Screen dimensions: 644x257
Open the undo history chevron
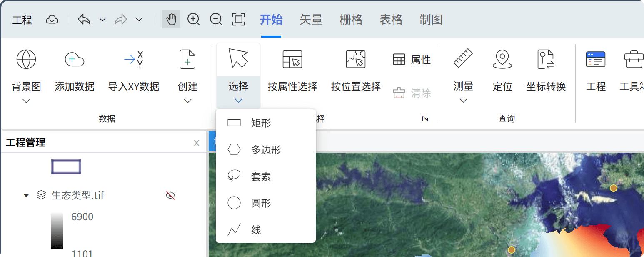(x=102, y=19)
